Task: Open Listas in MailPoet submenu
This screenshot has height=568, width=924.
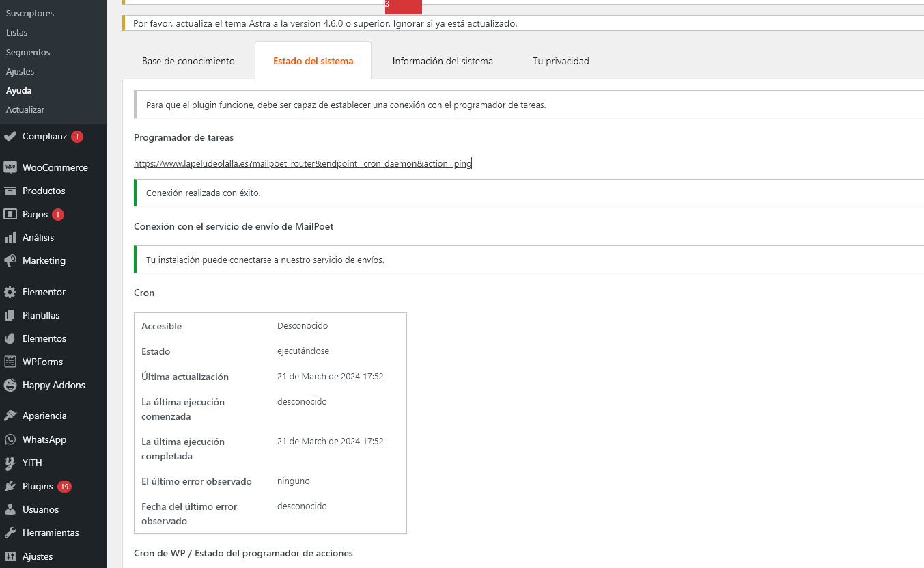Action: tap(17, 32)
